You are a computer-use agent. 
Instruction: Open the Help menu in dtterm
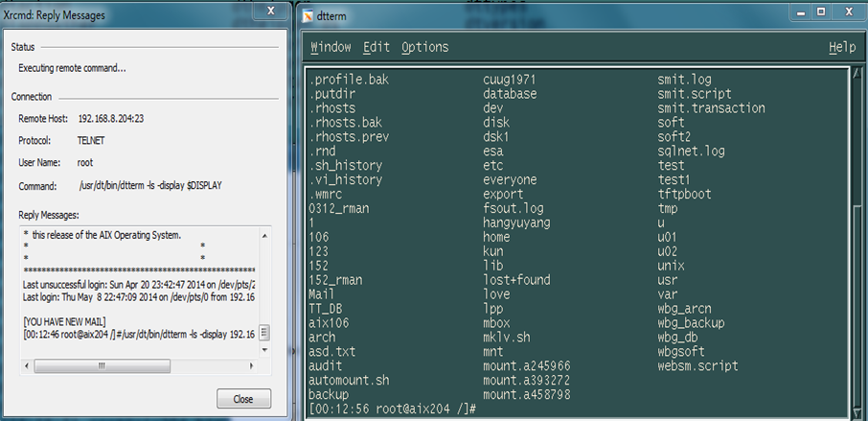pyautogui.click(x=842, y=48)
